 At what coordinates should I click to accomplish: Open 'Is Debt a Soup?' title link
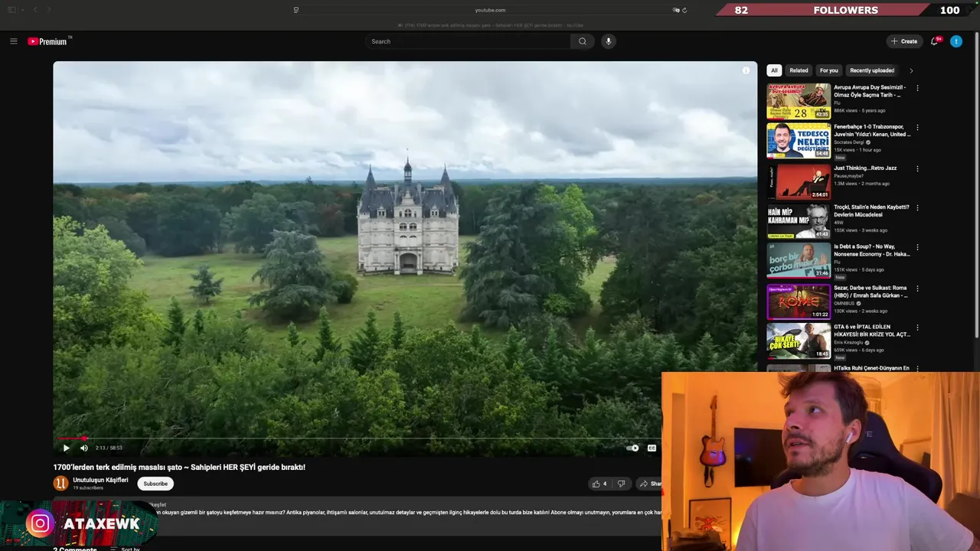click(x=871, y=250)
